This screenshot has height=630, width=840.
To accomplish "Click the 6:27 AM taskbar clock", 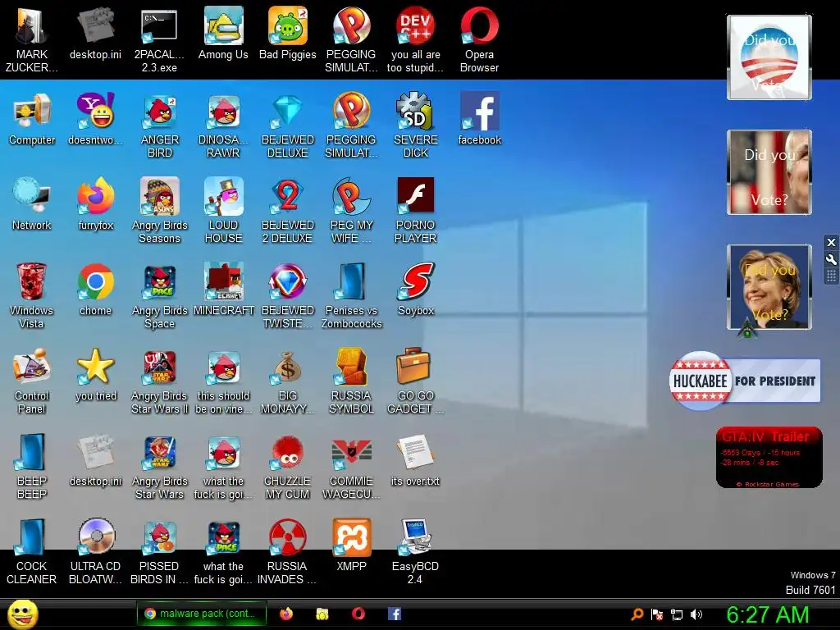I will [768, 614].
